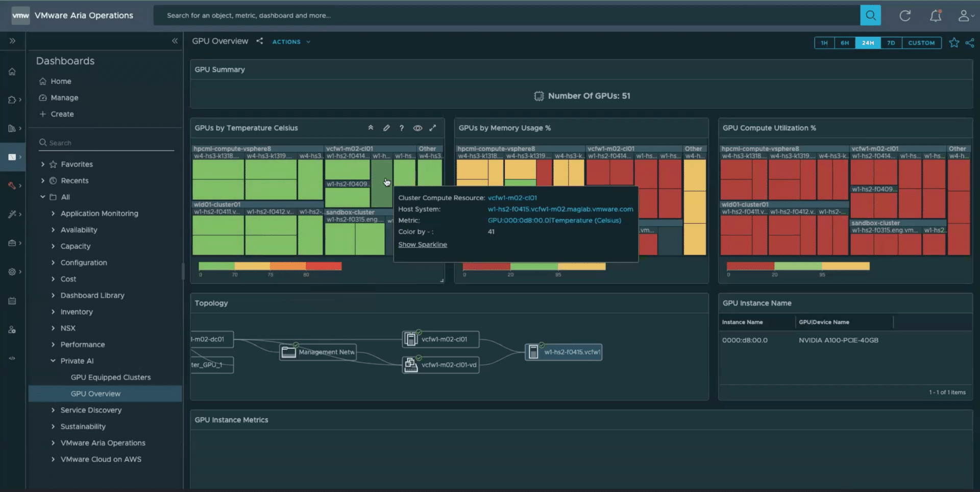Expand the left rail navigation
The height and width of the screenshot is (492, 980).
pyautogui.click(x=12, y=41)
